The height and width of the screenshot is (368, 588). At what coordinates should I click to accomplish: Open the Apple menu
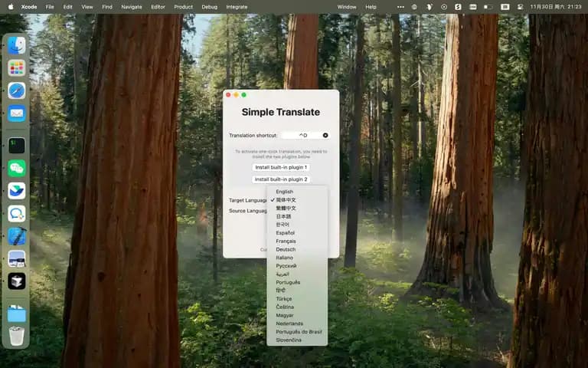pyautogui.click(x=11, y=7)
